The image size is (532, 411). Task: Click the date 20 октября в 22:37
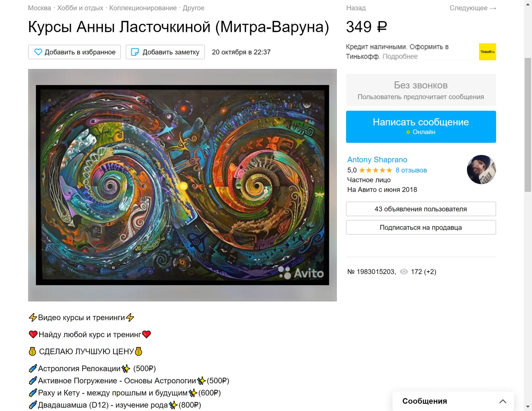pos(241,52)
